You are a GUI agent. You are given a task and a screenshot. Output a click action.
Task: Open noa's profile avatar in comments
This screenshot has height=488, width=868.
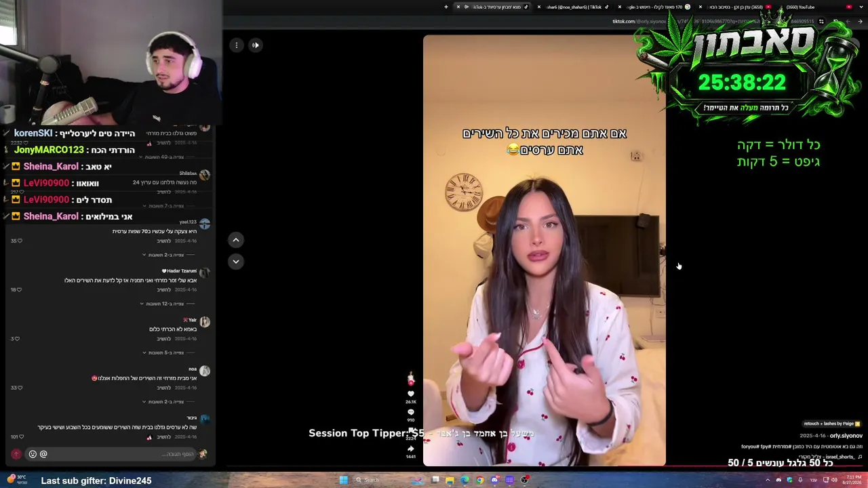coord(205,371)
